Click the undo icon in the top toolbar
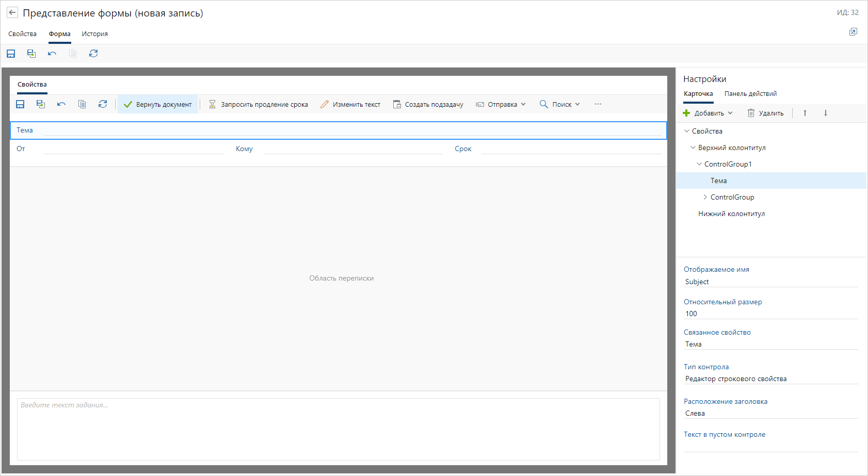This screenshot has width=868, height=476. [52, 54]
